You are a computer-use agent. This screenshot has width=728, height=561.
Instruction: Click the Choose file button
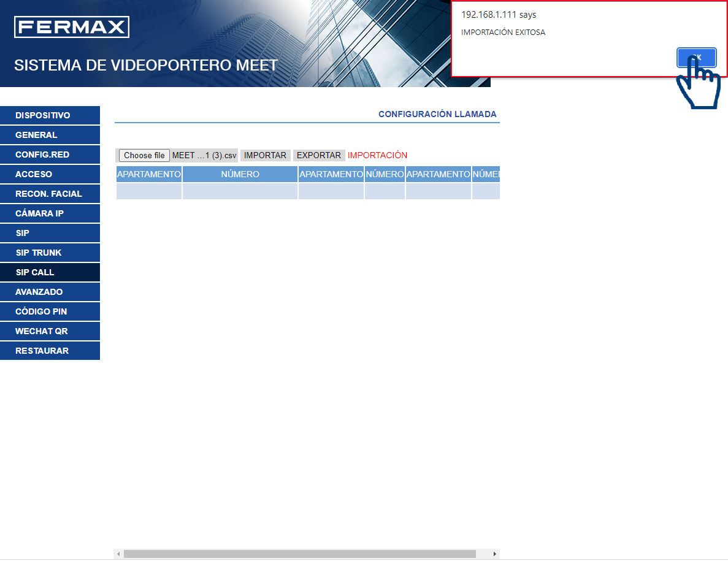point(144,156)
